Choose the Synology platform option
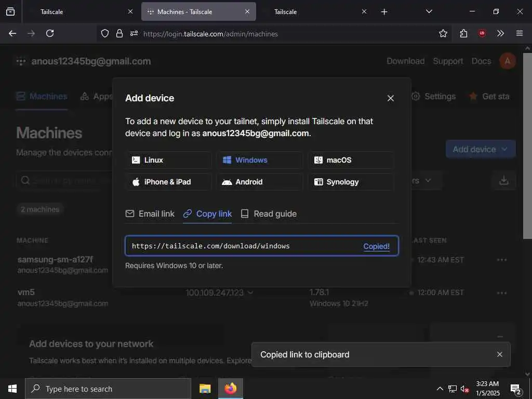This screenshot has width=532, height=399. click(351, 182)
